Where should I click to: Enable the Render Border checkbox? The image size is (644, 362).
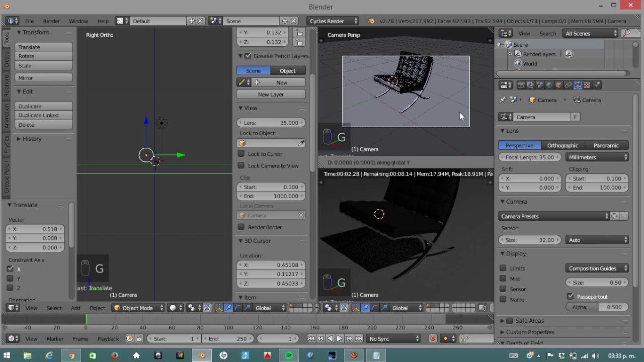click(242, 227)
